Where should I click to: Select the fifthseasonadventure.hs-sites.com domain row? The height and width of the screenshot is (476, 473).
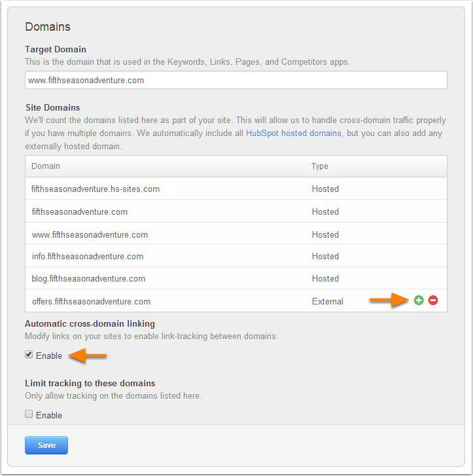[236, 189]
